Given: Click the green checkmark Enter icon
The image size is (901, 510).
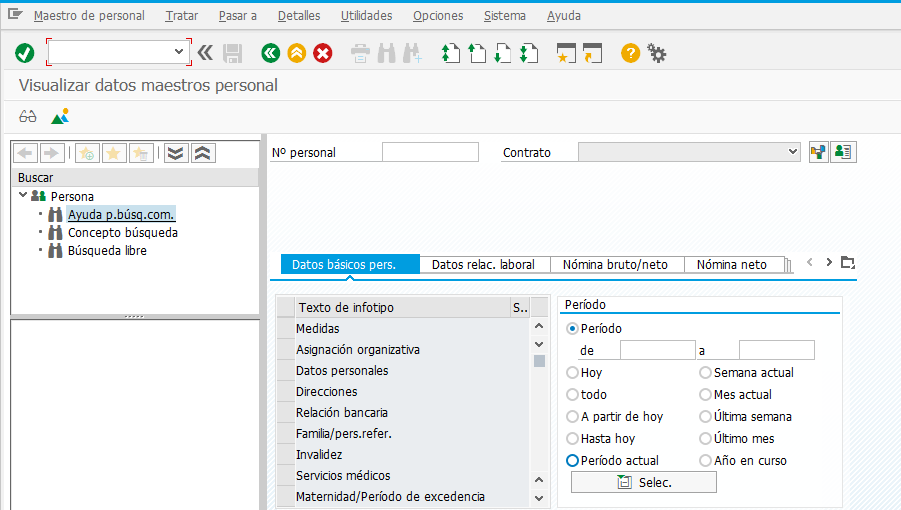Looking at the screenshot, I should point(25,53).
